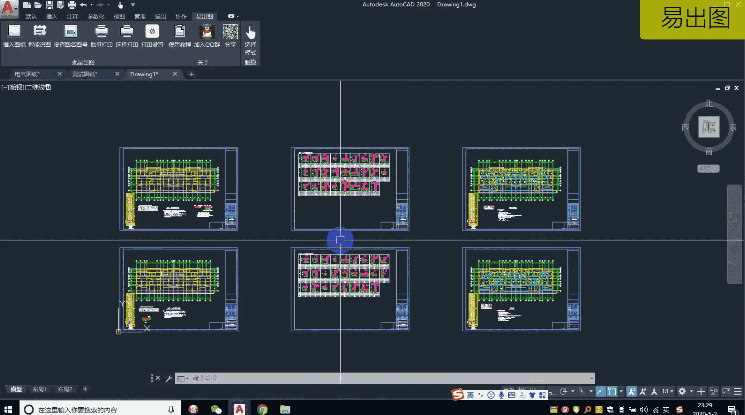Click the new drawing tab plus button
This screenshot has height=415, width=745.
pyautogui.click(x=191, y=74)
